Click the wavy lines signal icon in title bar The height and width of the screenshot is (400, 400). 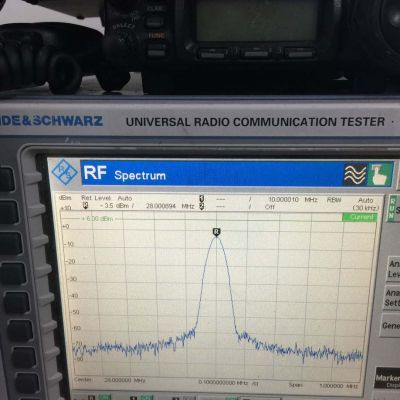click(355, 175)
